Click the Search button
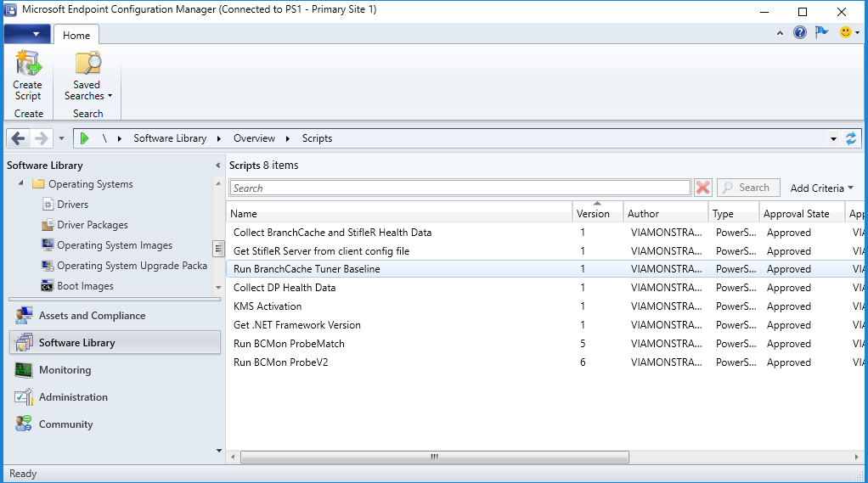 (748, 188)
